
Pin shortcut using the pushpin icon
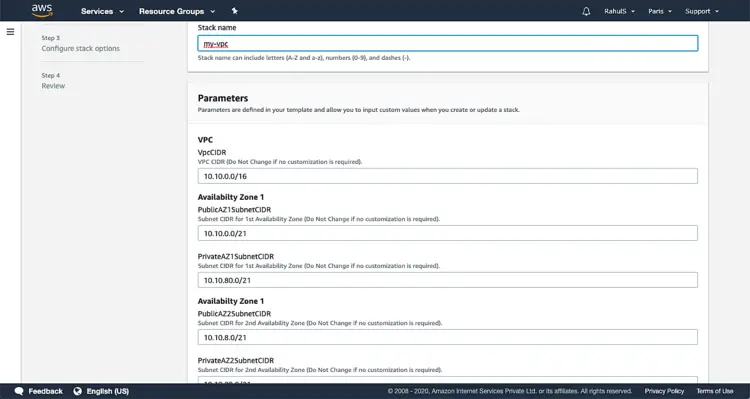coord(234,11)
